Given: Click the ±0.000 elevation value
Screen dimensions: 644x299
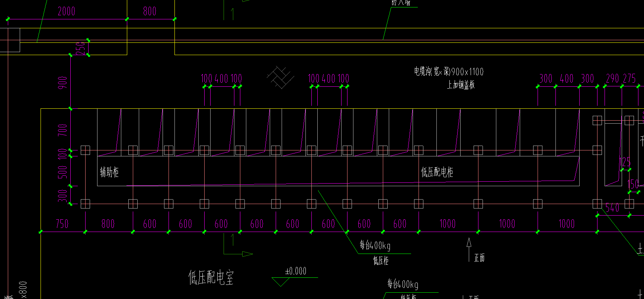Looking at the screenshot, I should point(296,271).
